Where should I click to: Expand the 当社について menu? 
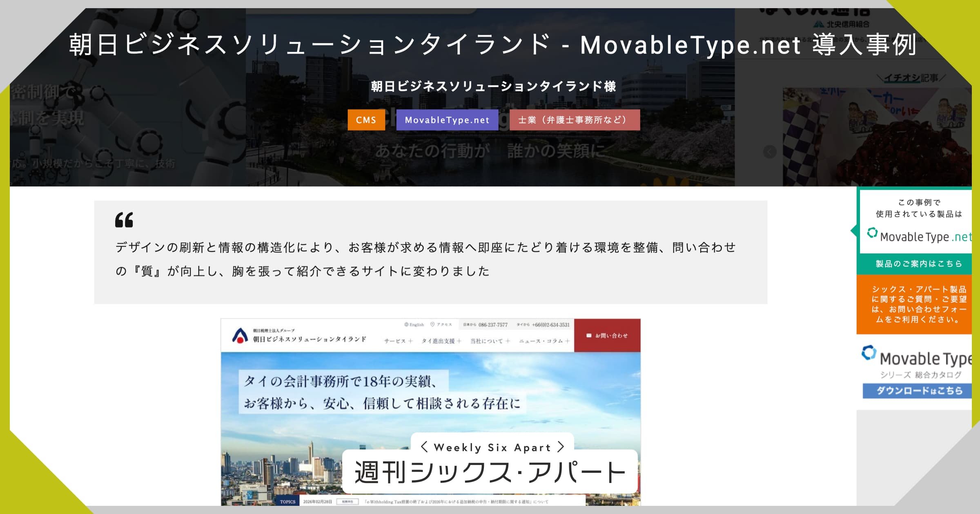(x=508, y=341)
